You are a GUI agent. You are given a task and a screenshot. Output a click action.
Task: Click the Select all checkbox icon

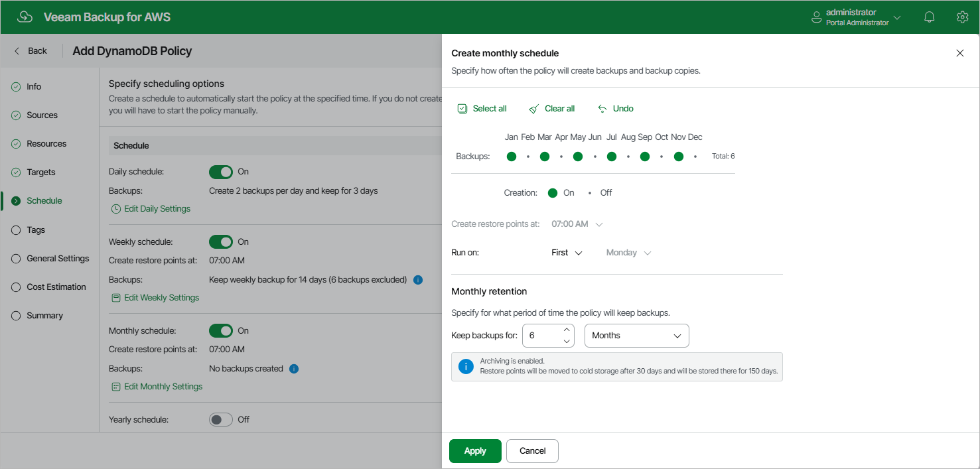tap(462, 109)
